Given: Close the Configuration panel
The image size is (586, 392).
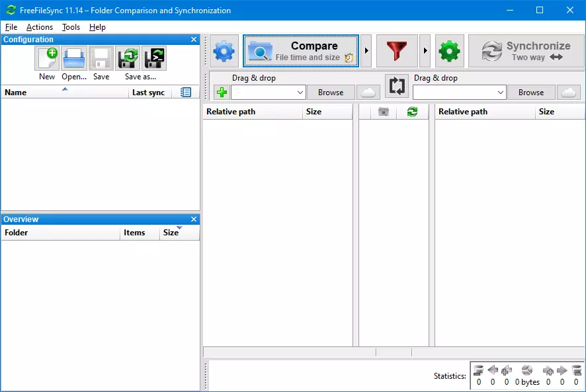Looking at the screenshot, I should 194,39.
